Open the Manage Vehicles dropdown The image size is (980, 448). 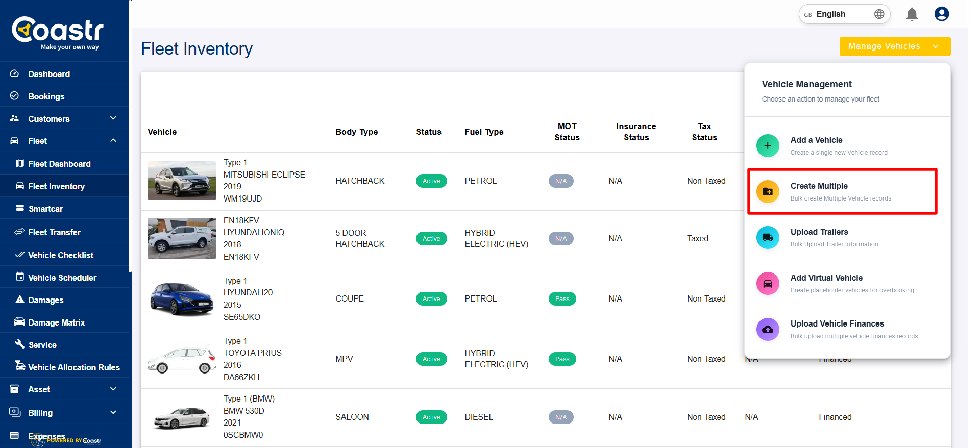click(x=895, y=46)
